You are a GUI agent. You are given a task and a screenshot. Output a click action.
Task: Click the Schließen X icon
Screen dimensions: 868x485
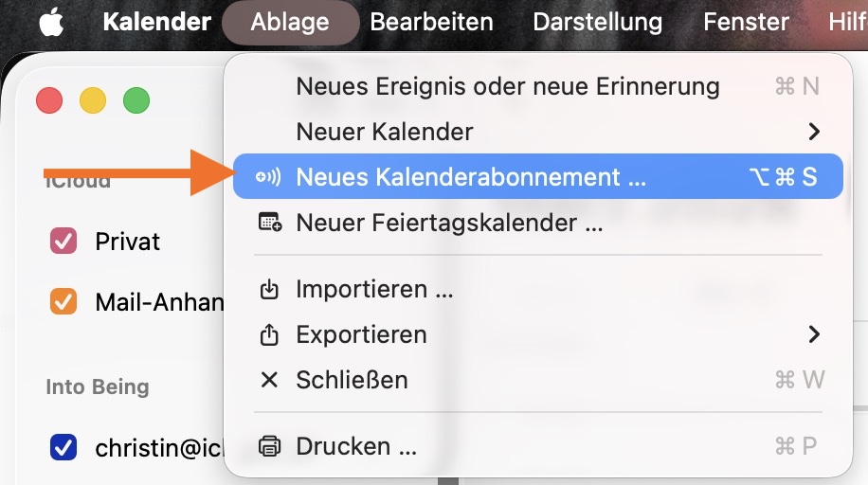[269, 380]
